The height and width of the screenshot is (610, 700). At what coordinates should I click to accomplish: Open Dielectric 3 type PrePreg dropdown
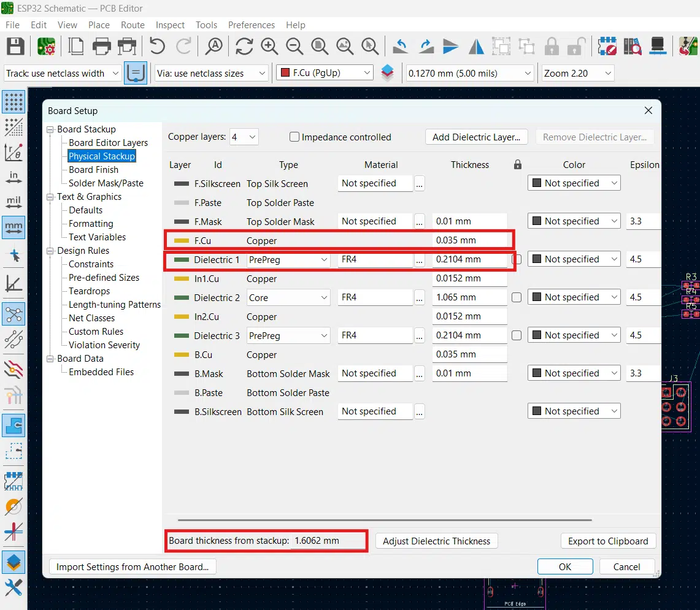(288, 335)
